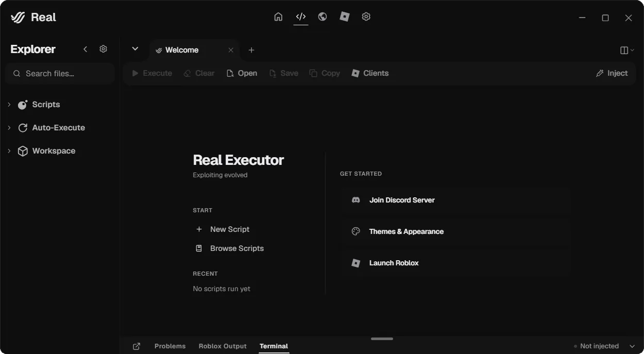Image resolution: width=644 pixels, height=354 pixels.
Task: Select the code editor icon in top bar
Action: [x=301, y=16]
